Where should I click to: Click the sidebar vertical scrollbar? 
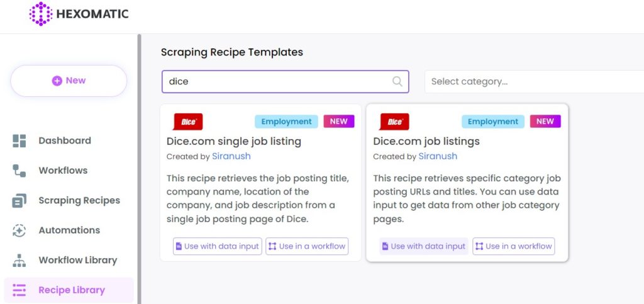point(139,169)
